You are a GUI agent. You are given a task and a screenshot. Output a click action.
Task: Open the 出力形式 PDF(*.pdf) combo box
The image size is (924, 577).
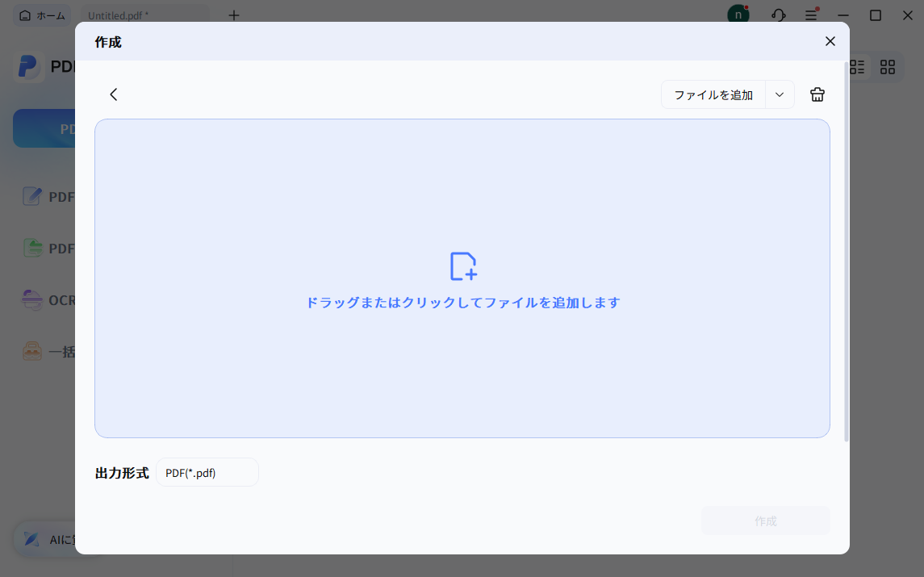(x=207, y=473)
